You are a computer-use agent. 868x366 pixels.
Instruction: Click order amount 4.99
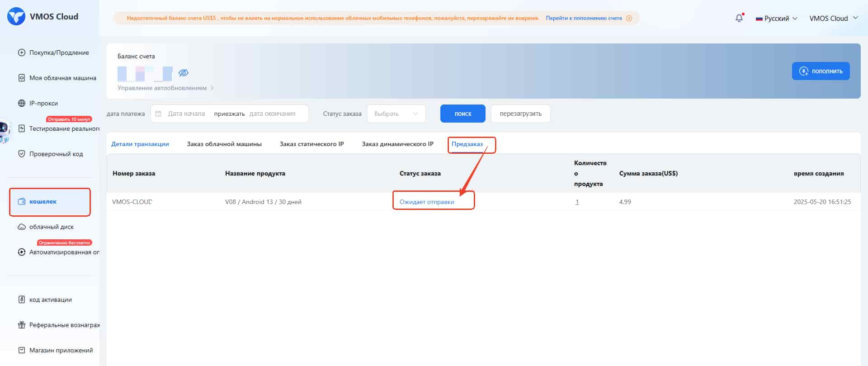point(625,202)
